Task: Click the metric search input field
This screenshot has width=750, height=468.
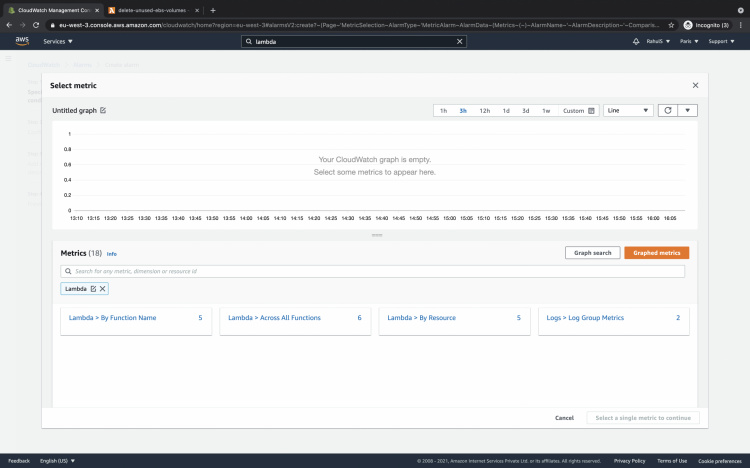Action: click(373, 271)
